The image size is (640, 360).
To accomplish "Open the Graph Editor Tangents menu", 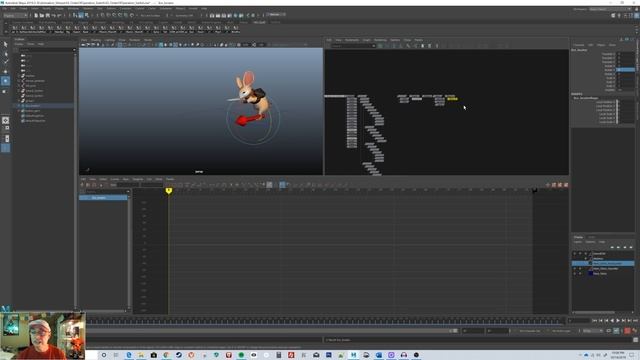I will [138, 179].
